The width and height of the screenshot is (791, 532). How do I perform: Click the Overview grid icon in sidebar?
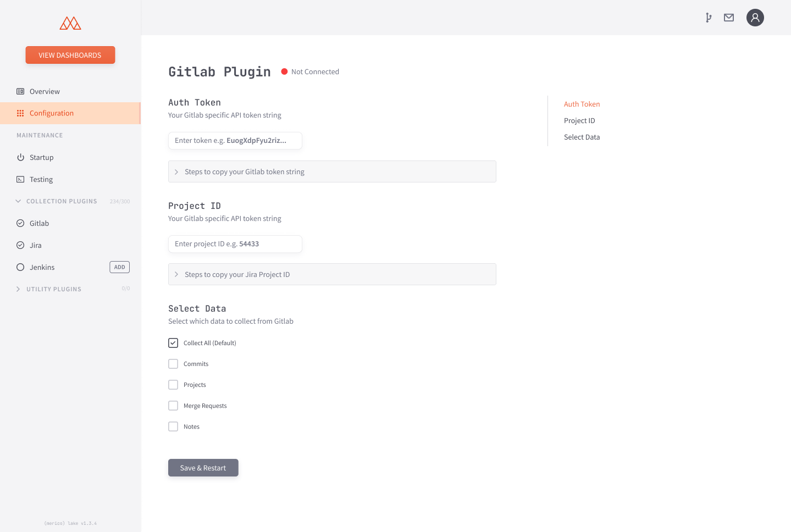[x=20, y=91]
